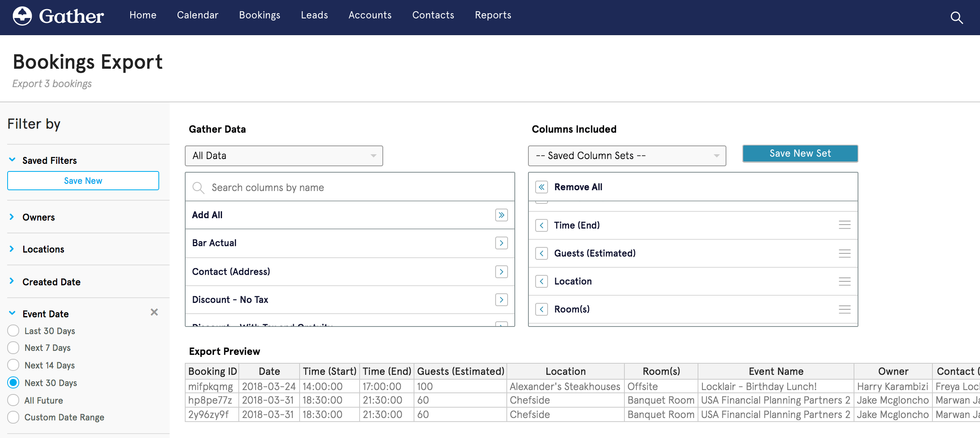This screenshot has width=980, height=438.
Task: Click Add All double-arrow icon
Action: [x=501, y=215]
